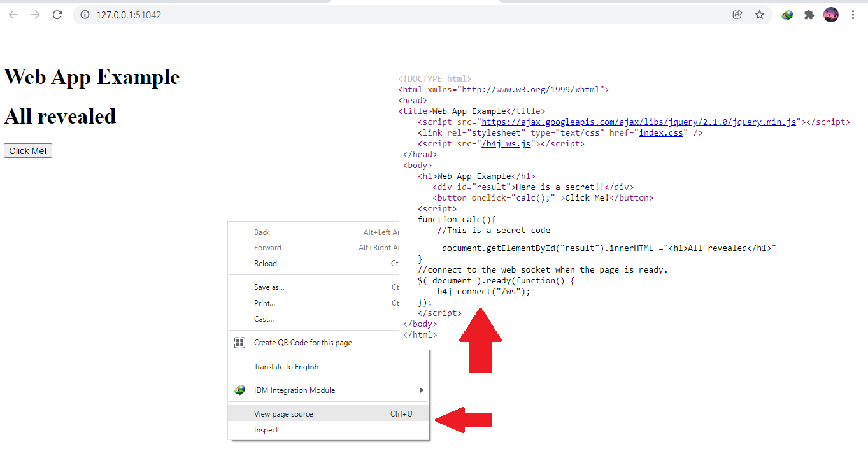This screenshot has height=449, width=868.
Task: Open IDM Integration Module submenu
Action: (x=329, y=390)
